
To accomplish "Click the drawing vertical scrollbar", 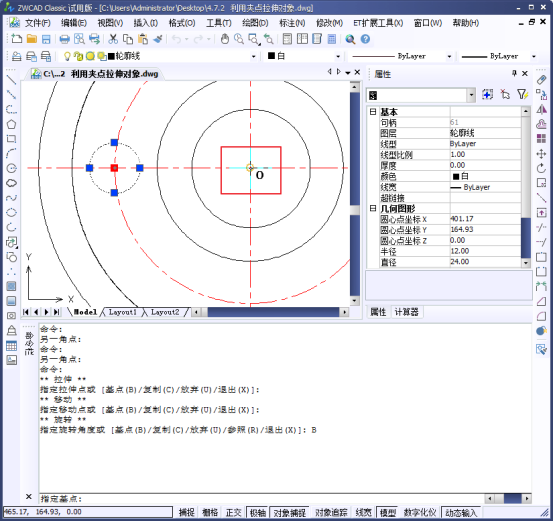I will point(355,193).
